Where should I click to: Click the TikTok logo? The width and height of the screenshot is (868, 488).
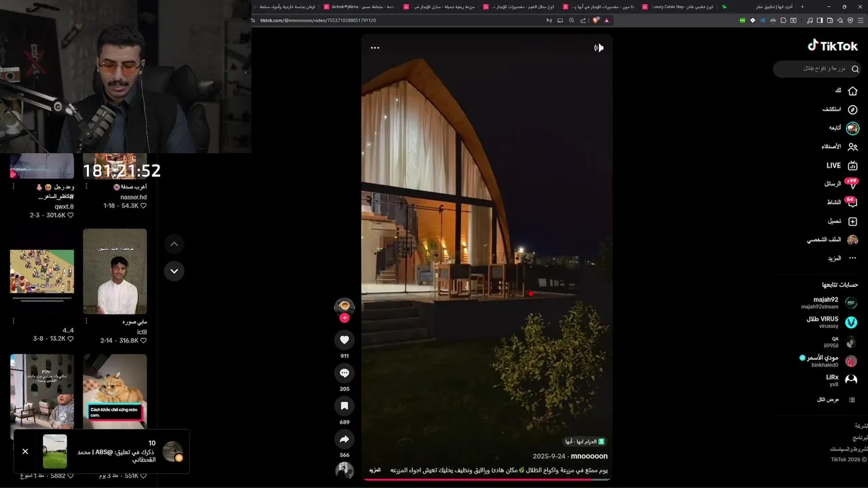point(833,45)
